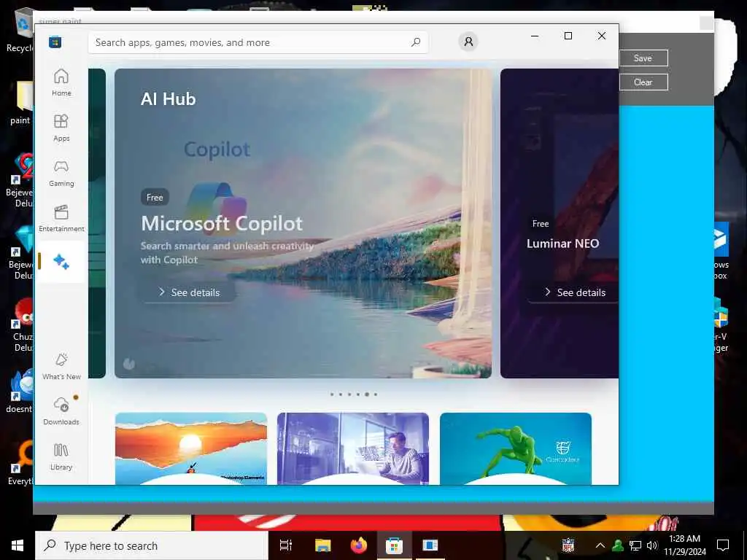The image size is (747, 560).
Task: Click the green user tray icon
Action: (618, 545)
